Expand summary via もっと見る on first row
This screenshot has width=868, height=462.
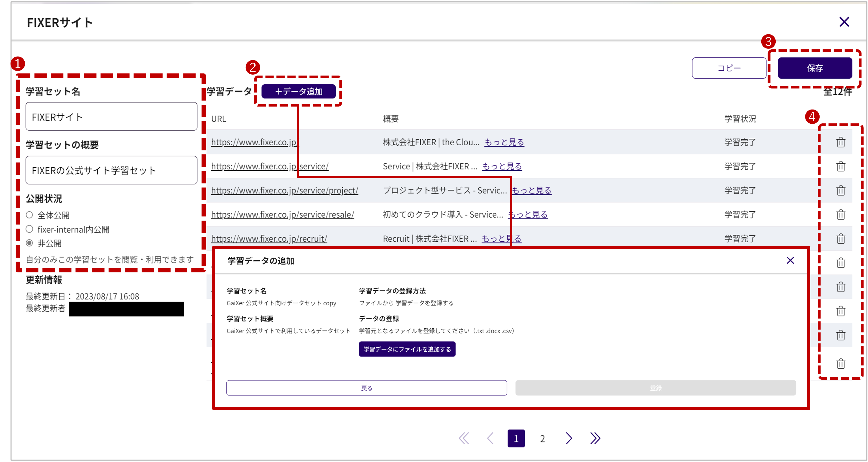[x=504, y=142]
